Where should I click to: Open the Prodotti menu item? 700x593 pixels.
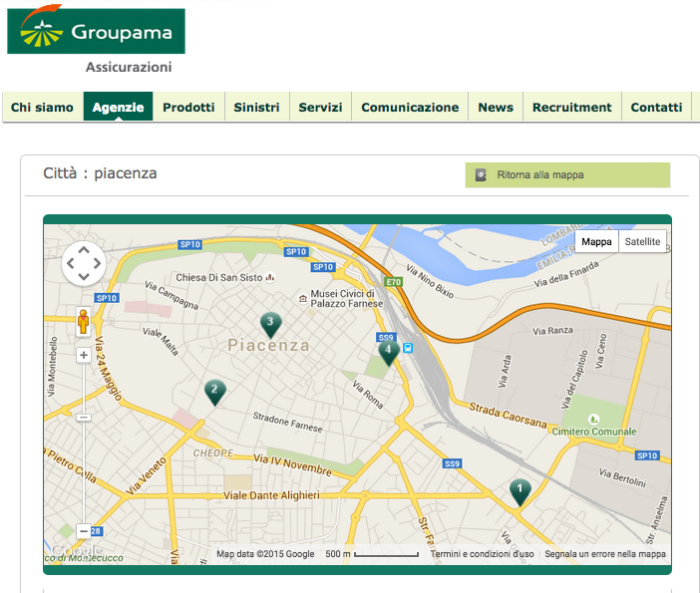tap(188, 107)
